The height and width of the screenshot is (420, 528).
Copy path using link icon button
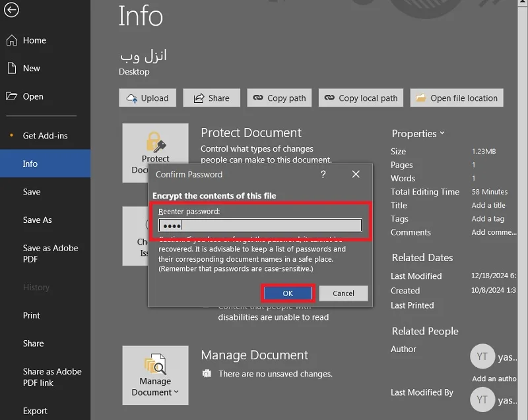pyautogui.click(x=279, y=98)
